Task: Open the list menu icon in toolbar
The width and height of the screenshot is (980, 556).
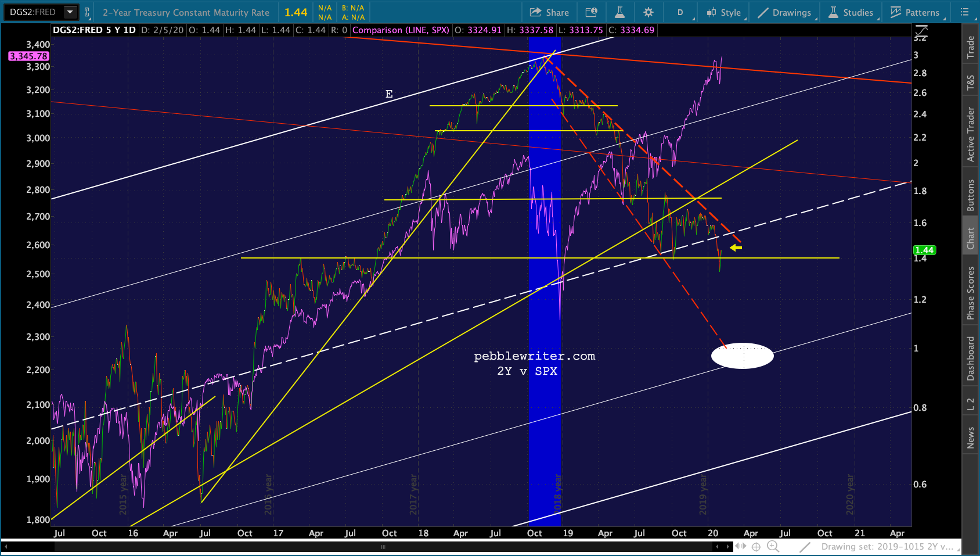Action: click(964, 12)
